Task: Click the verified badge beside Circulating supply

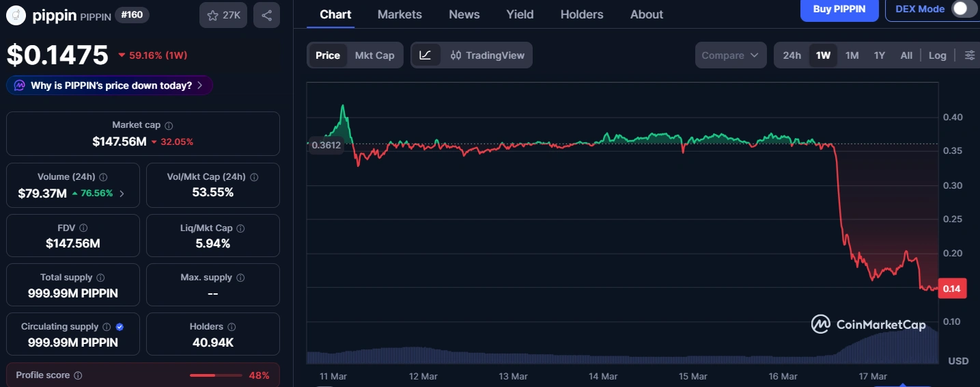Action: pos(120,327)
